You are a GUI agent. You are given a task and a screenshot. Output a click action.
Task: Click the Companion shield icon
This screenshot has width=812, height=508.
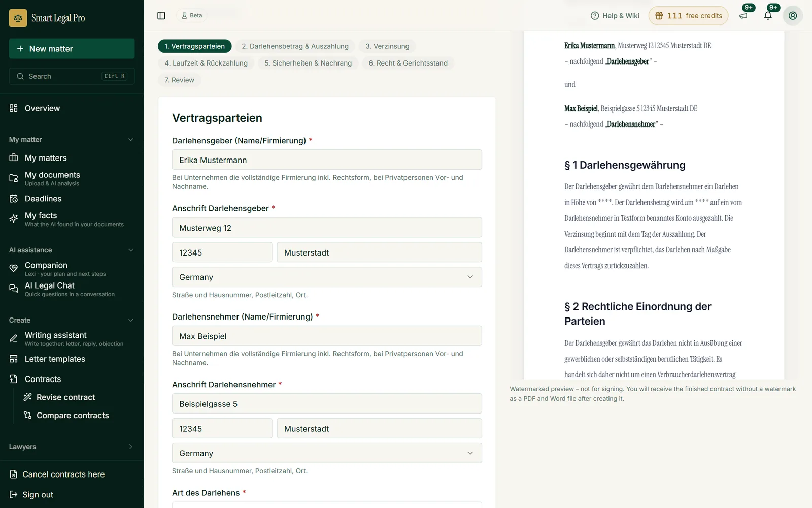[x=14, y=269]
